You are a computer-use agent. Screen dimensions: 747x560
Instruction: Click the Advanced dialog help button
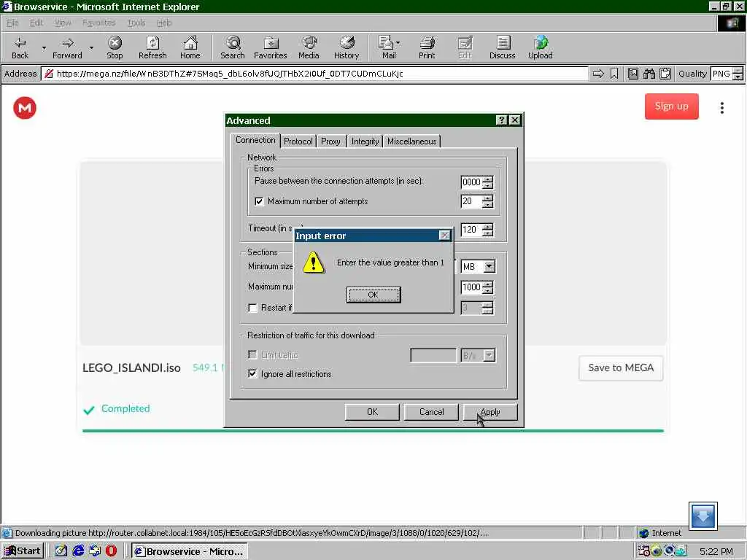[x=501, y=120]
